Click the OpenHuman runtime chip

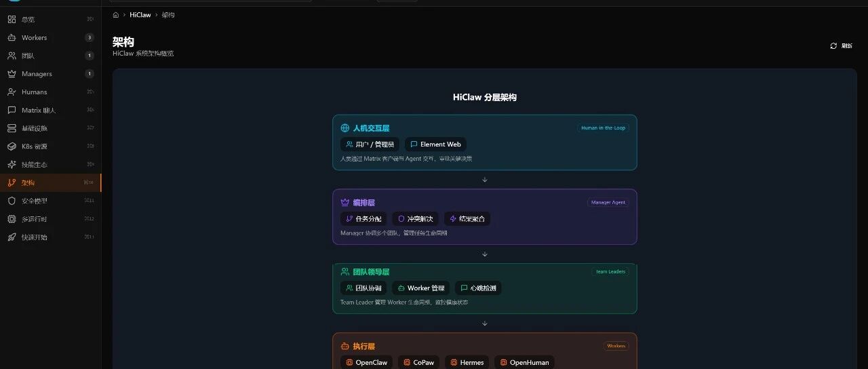pos(524,362)
